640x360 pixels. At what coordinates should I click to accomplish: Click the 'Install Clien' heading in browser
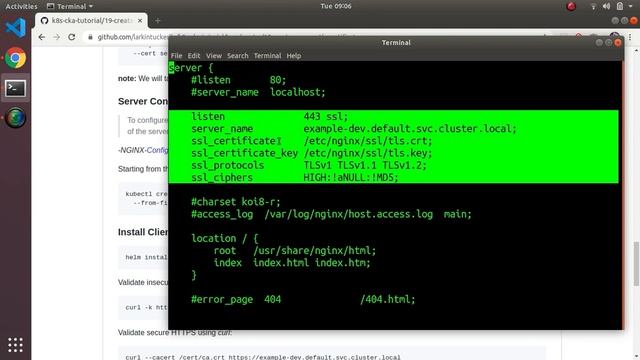[x=143, y=232]
